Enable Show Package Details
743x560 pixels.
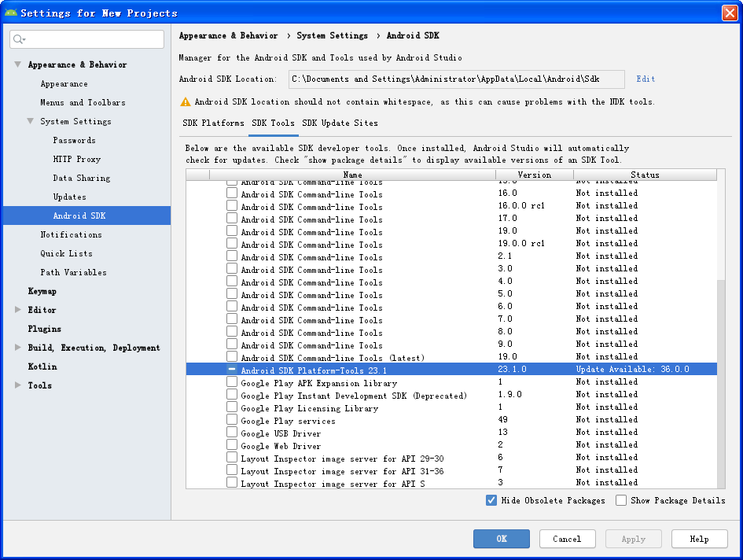(x=621, y=500)
